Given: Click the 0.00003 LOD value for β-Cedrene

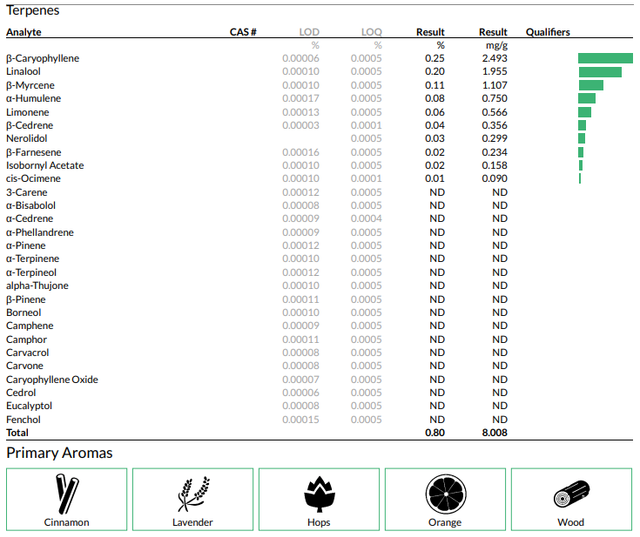Looking at the screenshot, I should 301,125.
